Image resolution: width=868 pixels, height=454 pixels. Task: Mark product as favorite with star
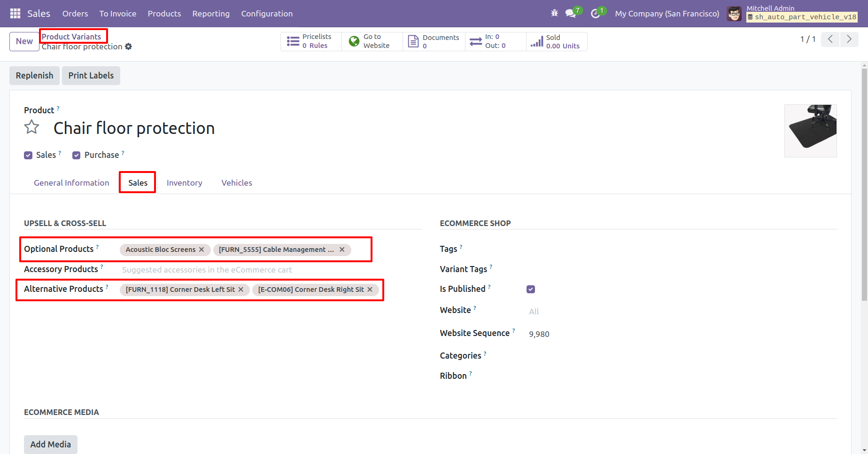click(31, 127)
